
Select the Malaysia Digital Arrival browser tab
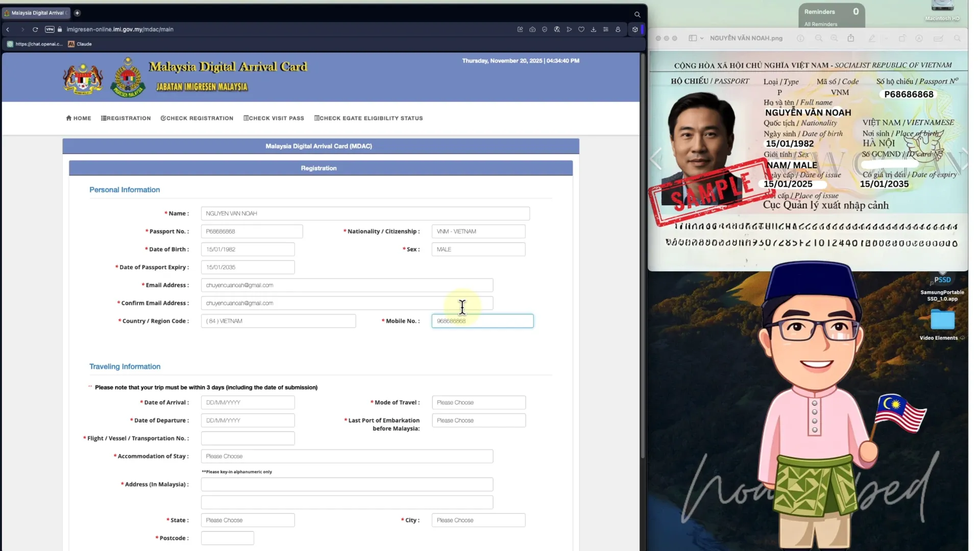tap(36, 13)
